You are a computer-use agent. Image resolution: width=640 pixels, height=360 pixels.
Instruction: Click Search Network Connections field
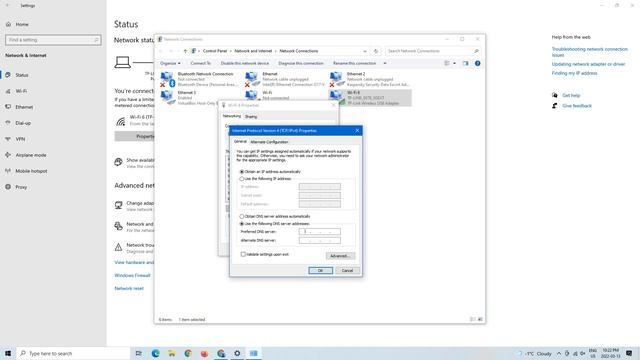point(432,51)
